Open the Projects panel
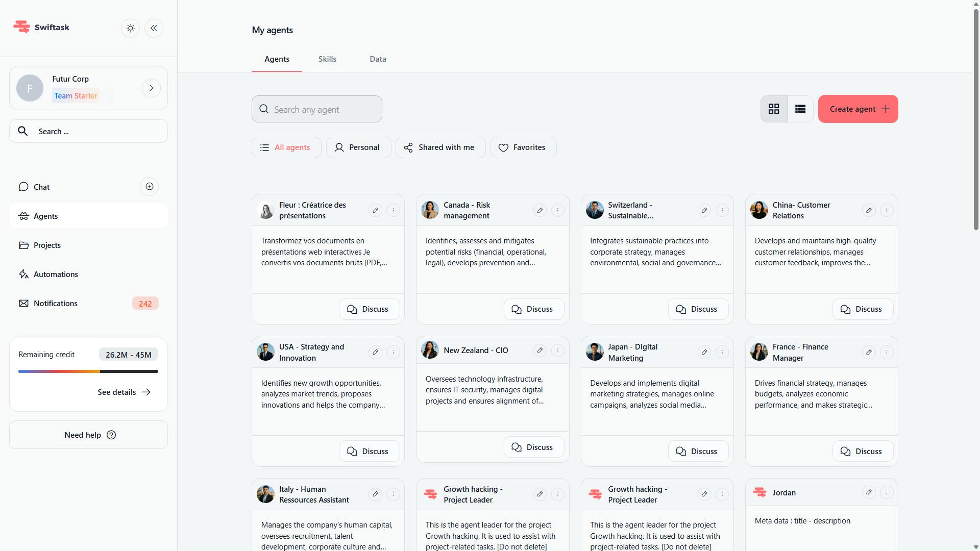The image size is (980, 551). coord(47,245)
